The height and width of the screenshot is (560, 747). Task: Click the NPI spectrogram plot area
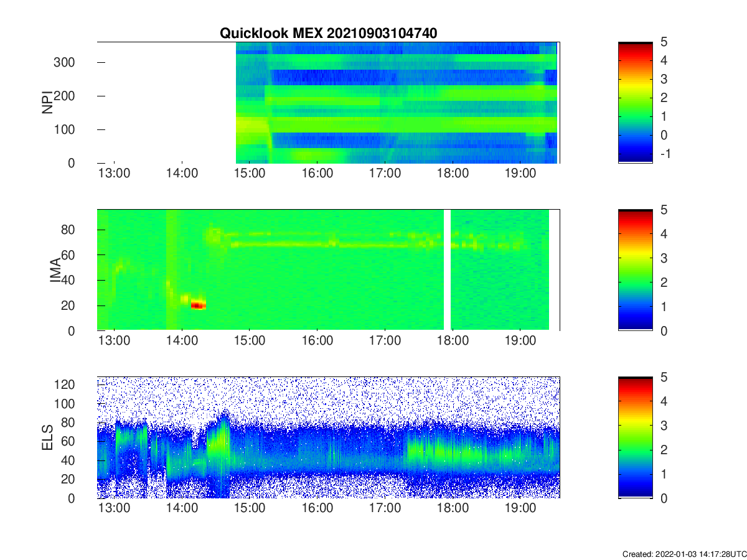(329, 102)
